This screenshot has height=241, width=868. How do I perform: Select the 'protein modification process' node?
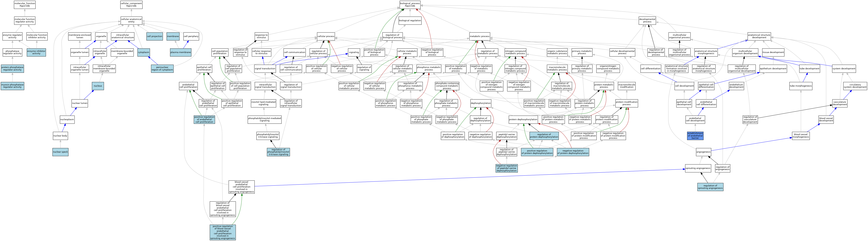(x=626, y=103)
